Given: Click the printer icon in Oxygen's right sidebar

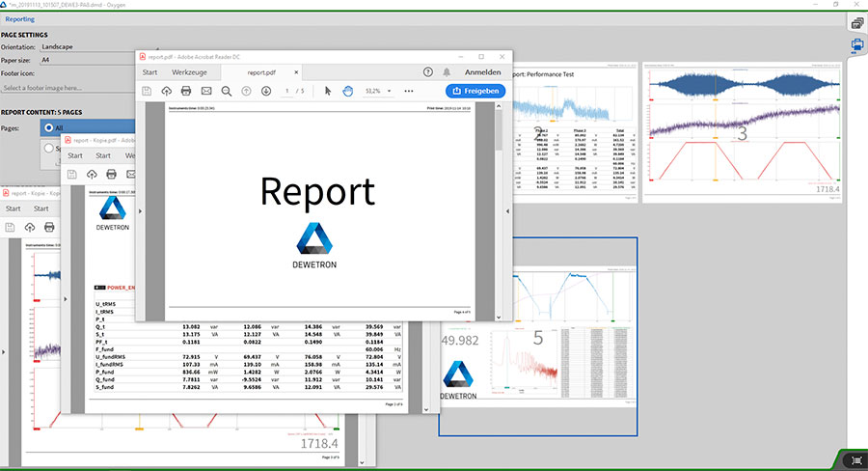Looking at the screenshot, I should [855, 44].
